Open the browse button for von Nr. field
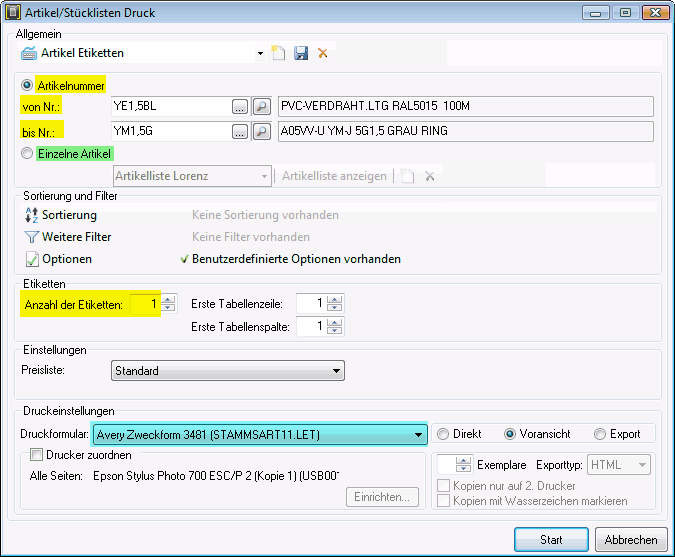 240,106
